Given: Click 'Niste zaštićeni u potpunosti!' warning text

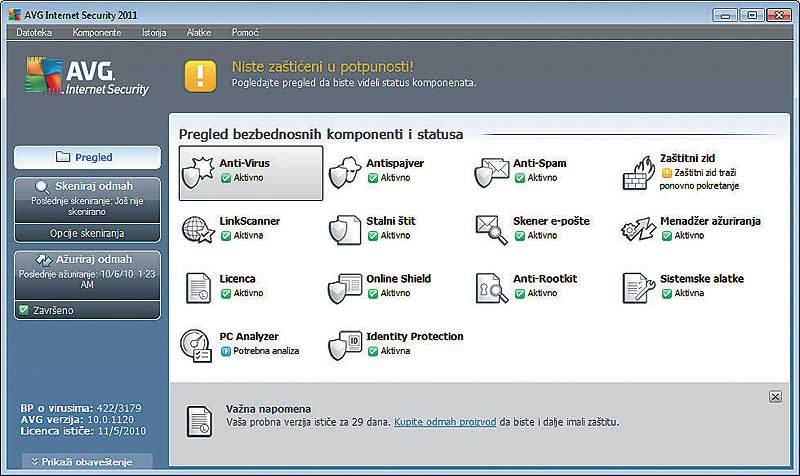Looking at the screenshot, I should pyautogui.click(x=322, y=67).
